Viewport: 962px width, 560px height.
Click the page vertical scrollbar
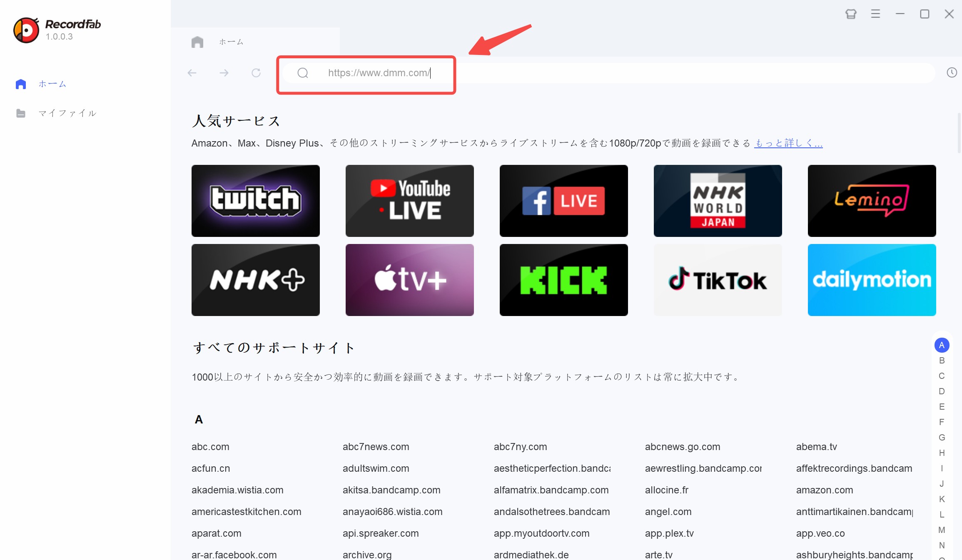pyautogui.click(x=960, y=133)
